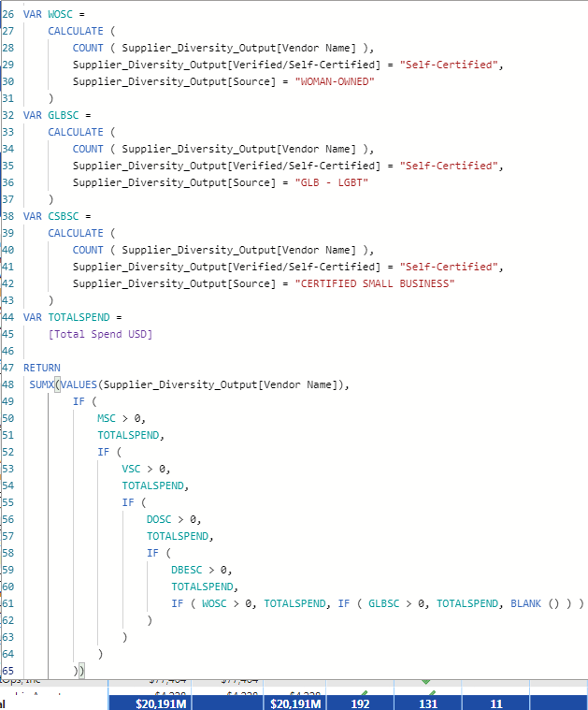
Task: Click the MSC variable on line 50
Action: 107,418
